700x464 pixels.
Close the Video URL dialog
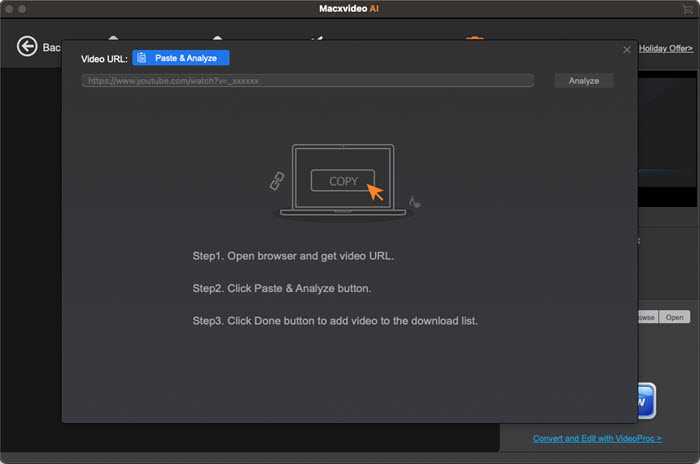coord(627,50)
